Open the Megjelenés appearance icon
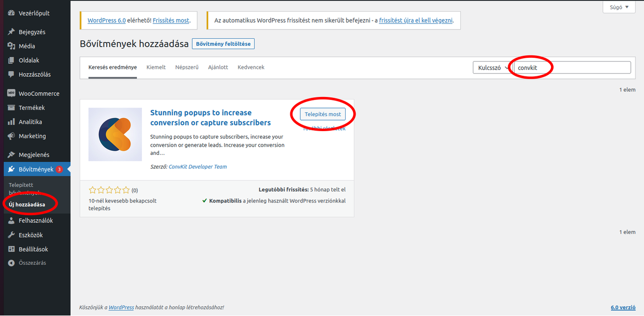The height and width of the screenshot is (316, 644). coord(11,154)
